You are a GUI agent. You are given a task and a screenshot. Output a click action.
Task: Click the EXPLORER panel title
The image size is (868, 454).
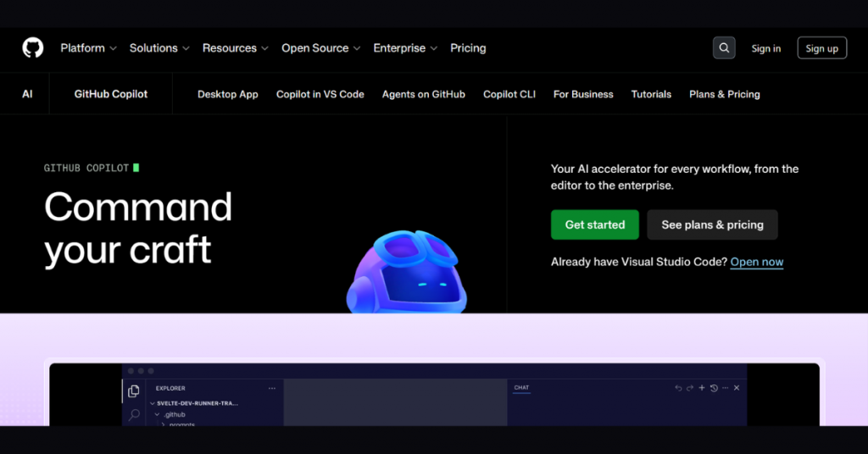[x=170, y=388]
